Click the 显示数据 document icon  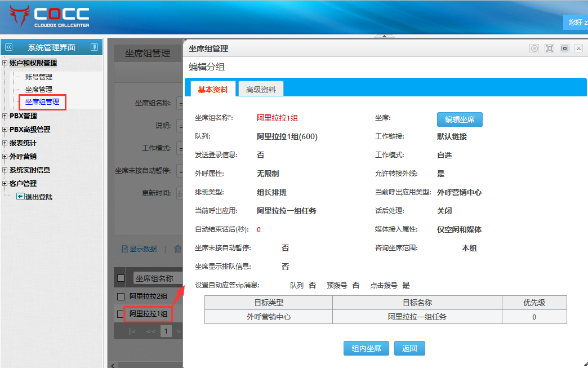pos(125,249)
